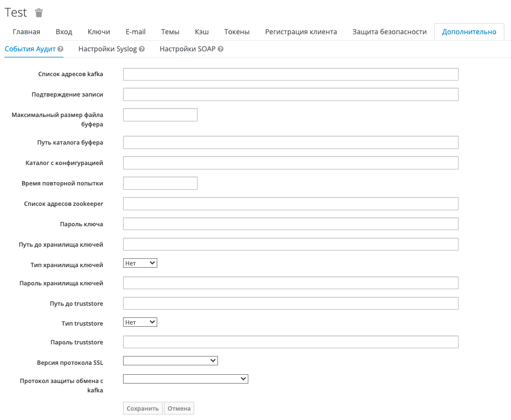This screenshot has width=511, height=420.
Task: Open Версия протокола SSL dropdown
Action: 171,361
